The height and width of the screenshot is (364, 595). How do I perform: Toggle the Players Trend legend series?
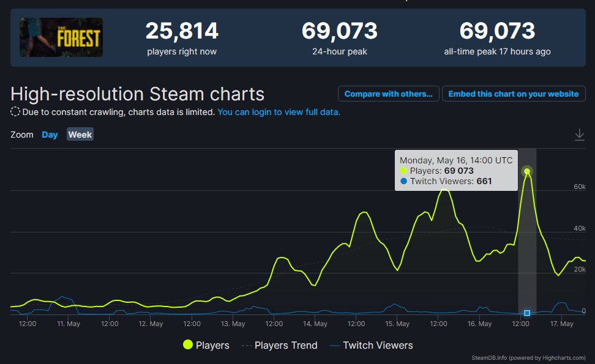[279, 346]
